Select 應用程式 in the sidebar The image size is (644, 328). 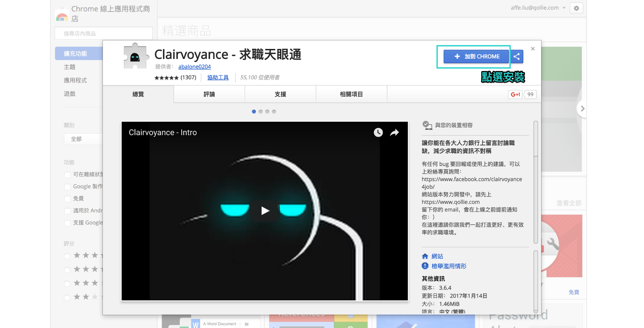point(75,80)
